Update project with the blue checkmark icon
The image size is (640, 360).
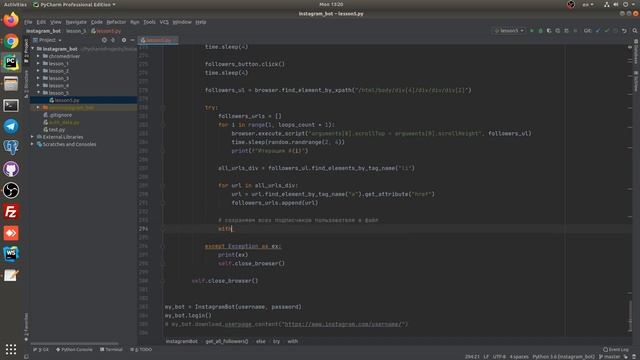click(x=598, y=31)
